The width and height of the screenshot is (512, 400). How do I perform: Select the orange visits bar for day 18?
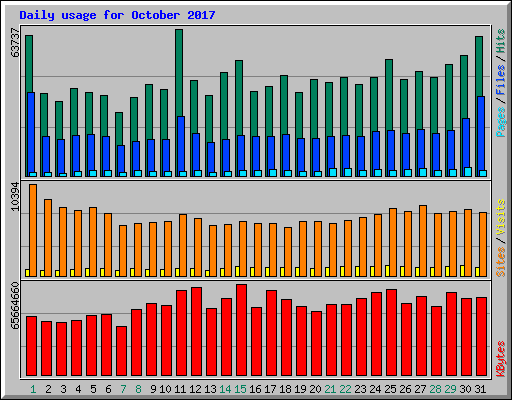click(288, 252)
